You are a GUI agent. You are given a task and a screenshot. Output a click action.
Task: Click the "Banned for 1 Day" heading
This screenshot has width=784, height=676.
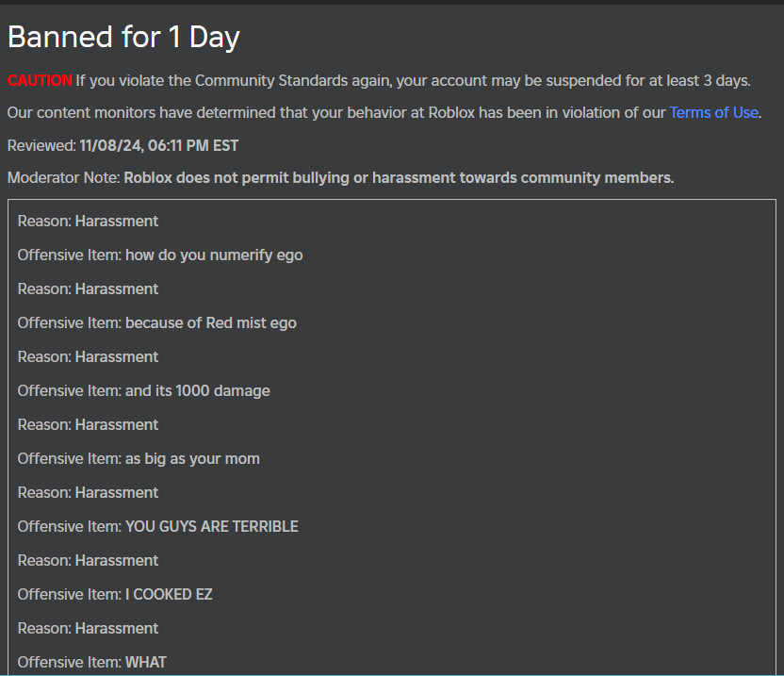coord(123,37)
